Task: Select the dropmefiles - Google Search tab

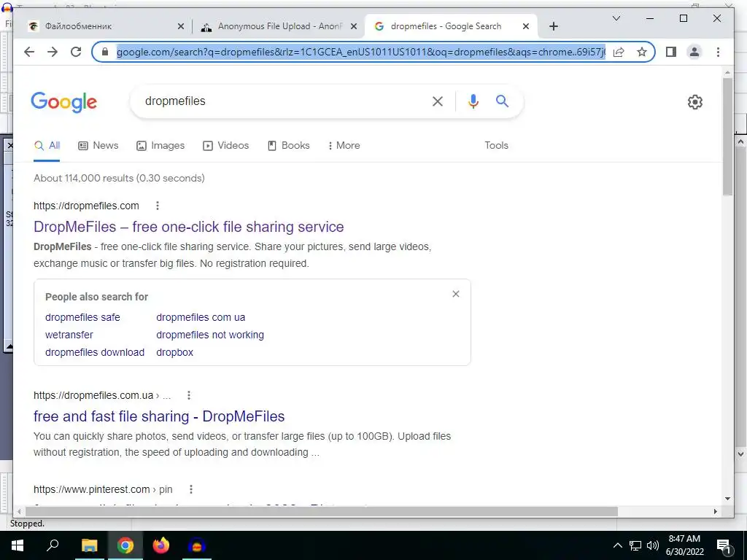Action: [x=450, y=27]
